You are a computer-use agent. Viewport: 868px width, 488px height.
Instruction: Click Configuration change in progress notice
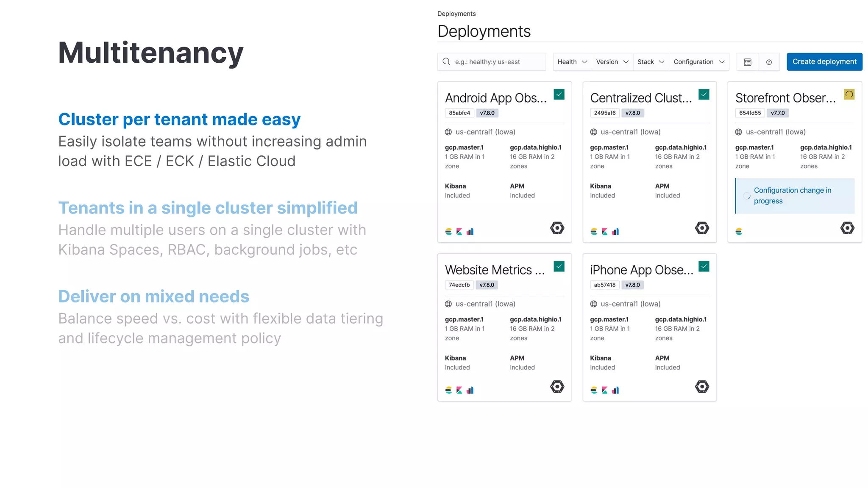tap(795, 196)
